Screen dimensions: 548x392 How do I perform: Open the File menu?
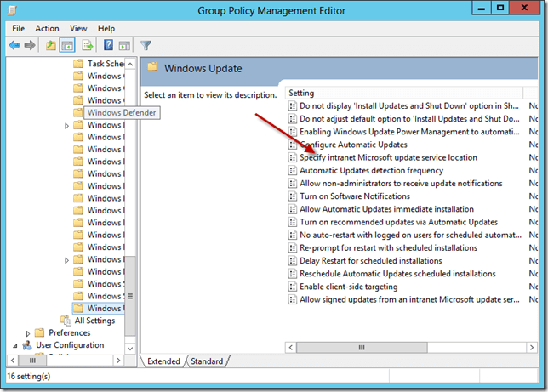(x=19, y=28)
